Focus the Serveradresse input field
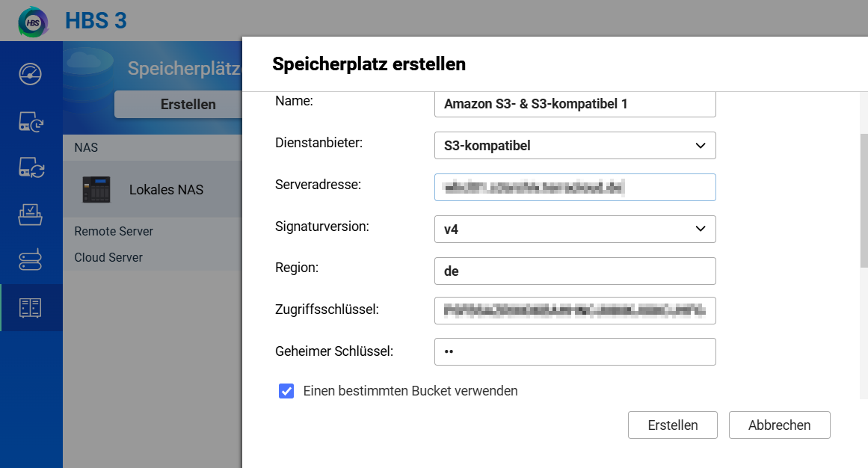 (x=575, y=187)
